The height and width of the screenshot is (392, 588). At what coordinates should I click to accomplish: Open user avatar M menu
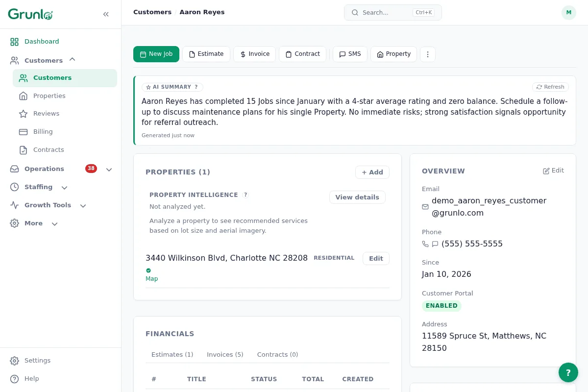(x=568, y=13)
